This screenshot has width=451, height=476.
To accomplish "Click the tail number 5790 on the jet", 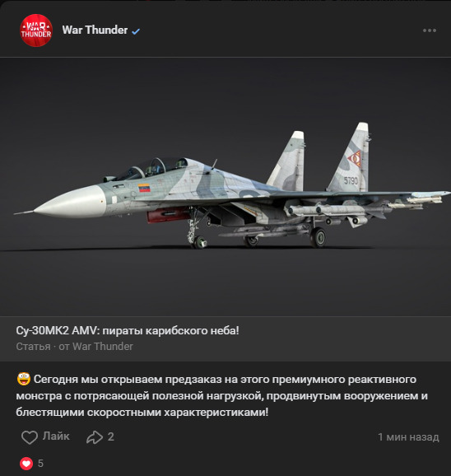I will pos(351,181).
